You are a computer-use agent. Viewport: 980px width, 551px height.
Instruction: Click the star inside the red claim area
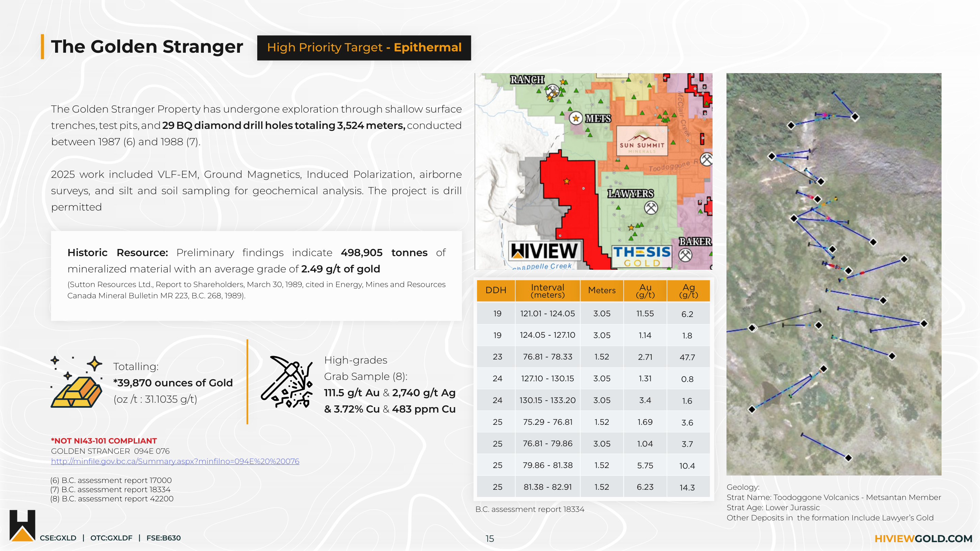567,181
